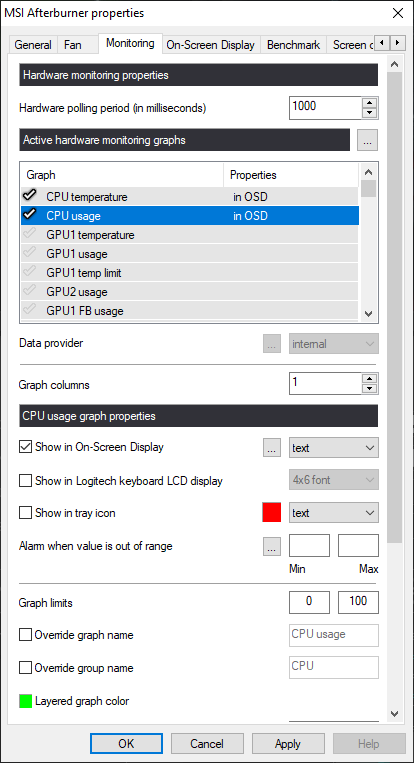Image resolution: width=414 pixels, height=763 pixels.
Task: Enable the GPU2 usage graph checkmark
Action: [30, 291]
